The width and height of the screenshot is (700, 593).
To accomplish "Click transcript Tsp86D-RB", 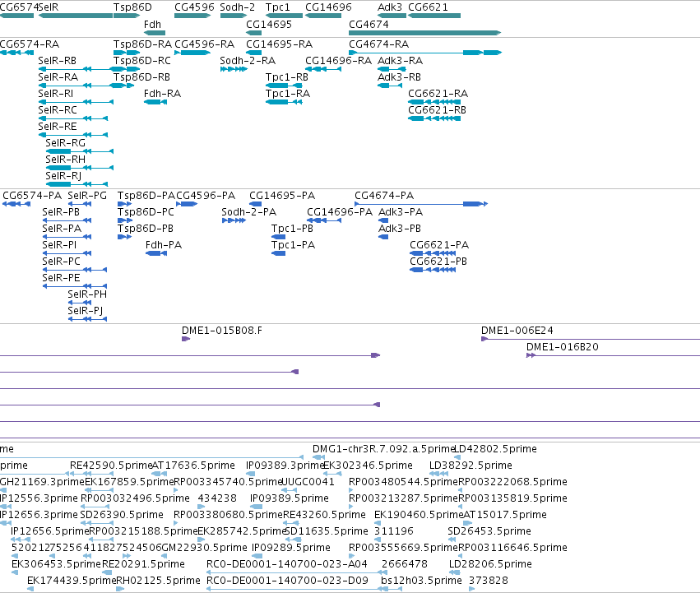I will coord(123,86).
